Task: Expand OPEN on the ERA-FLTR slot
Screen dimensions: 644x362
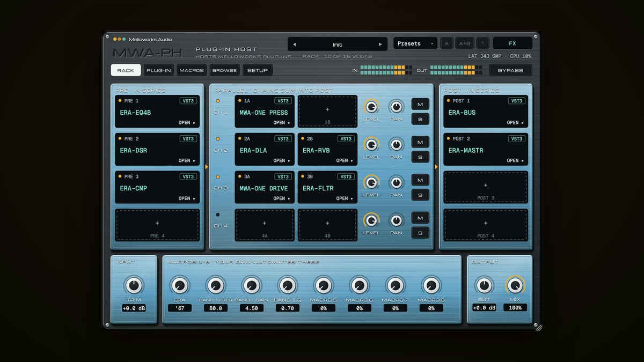Action: (x=345, y=198)
